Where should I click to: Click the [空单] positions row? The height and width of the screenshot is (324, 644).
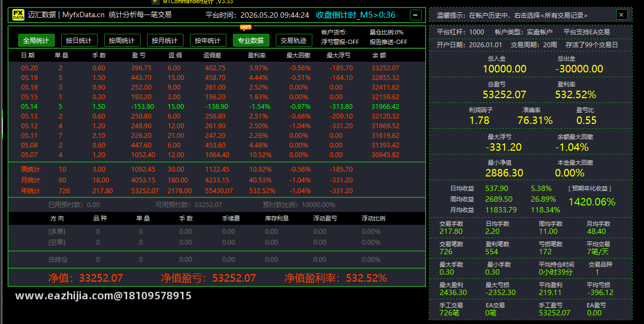(x=217, y=242)
